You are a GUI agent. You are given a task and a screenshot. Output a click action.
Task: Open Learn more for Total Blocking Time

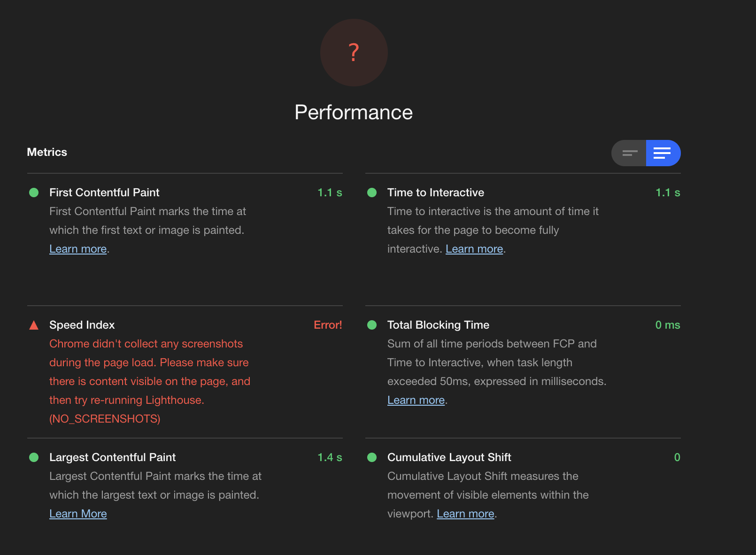[416, 400]
